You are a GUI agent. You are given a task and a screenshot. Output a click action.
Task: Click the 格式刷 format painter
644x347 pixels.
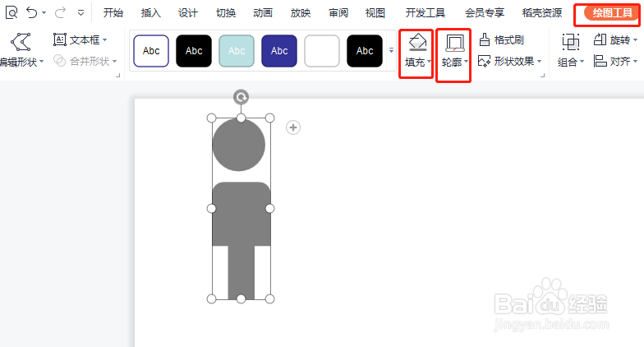tap(501, 39)
